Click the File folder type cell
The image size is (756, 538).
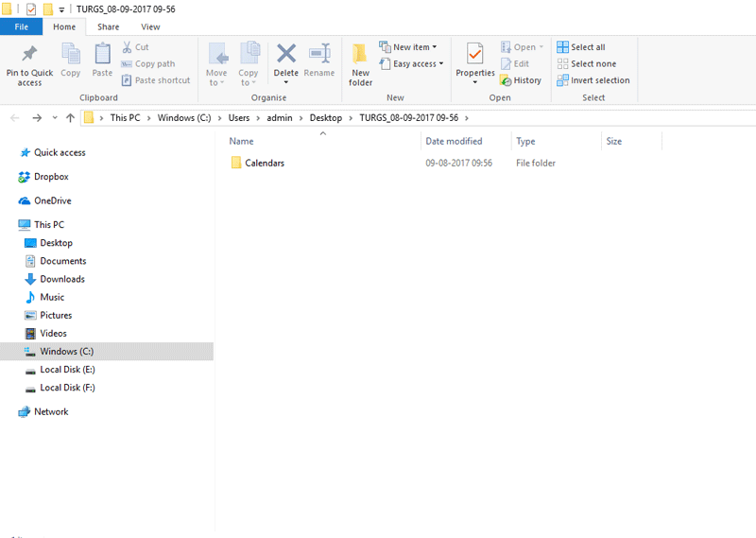coord(536,163)
